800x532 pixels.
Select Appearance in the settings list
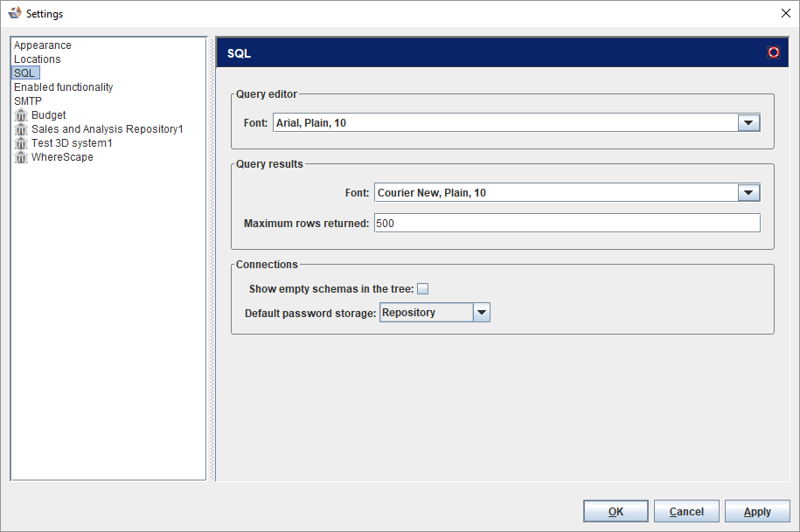click(43, 45)
